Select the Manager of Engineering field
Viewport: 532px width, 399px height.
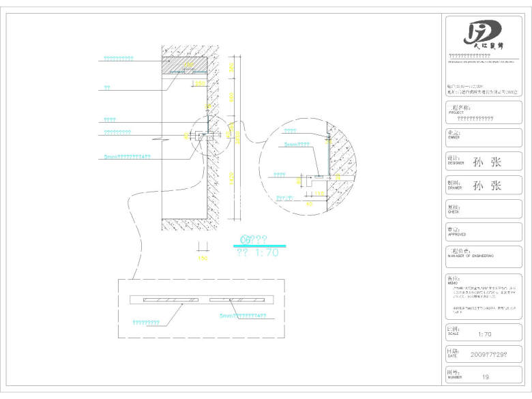click(x=484, y=257)
